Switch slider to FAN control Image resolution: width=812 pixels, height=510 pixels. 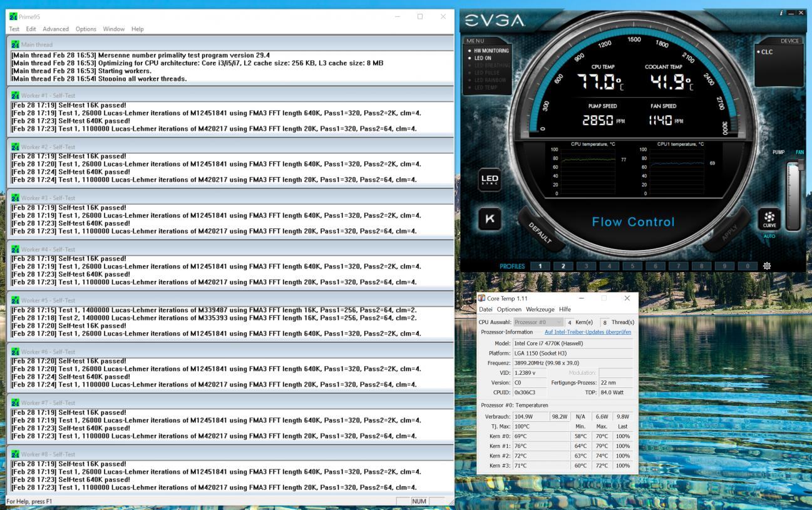point(799,152)
